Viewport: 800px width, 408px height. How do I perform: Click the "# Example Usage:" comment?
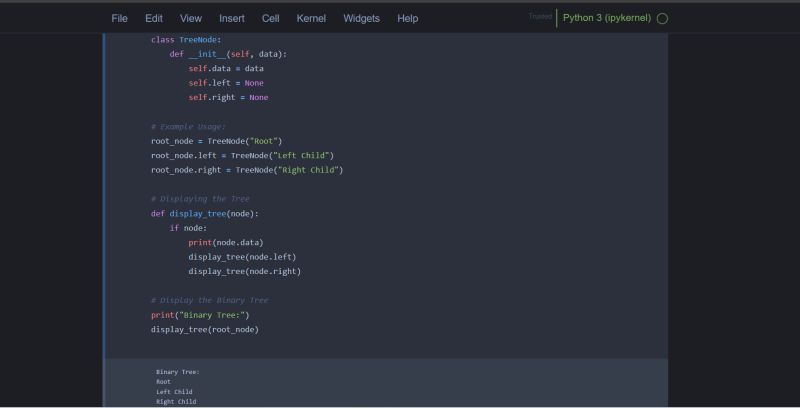coord(188,127)
